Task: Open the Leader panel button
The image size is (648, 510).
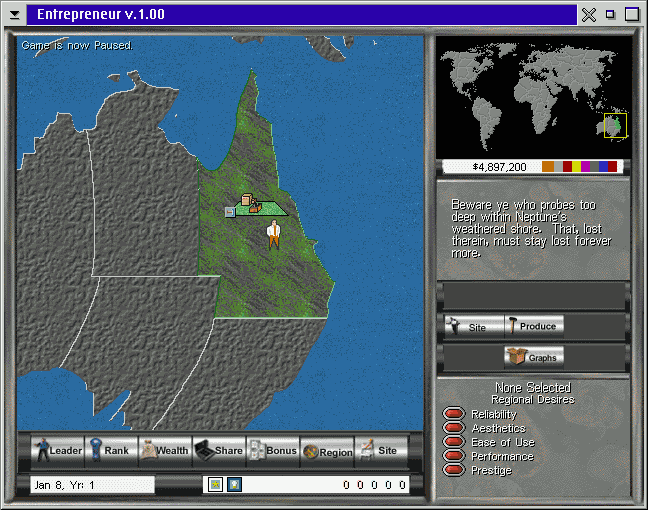Action: [58, 451]
